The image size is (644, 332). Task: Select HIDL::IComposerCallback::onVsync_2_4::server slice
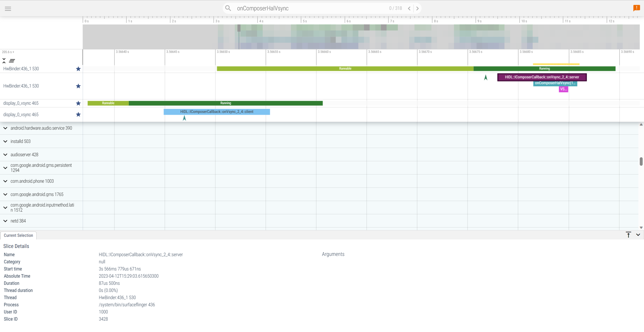pos(542,77)
